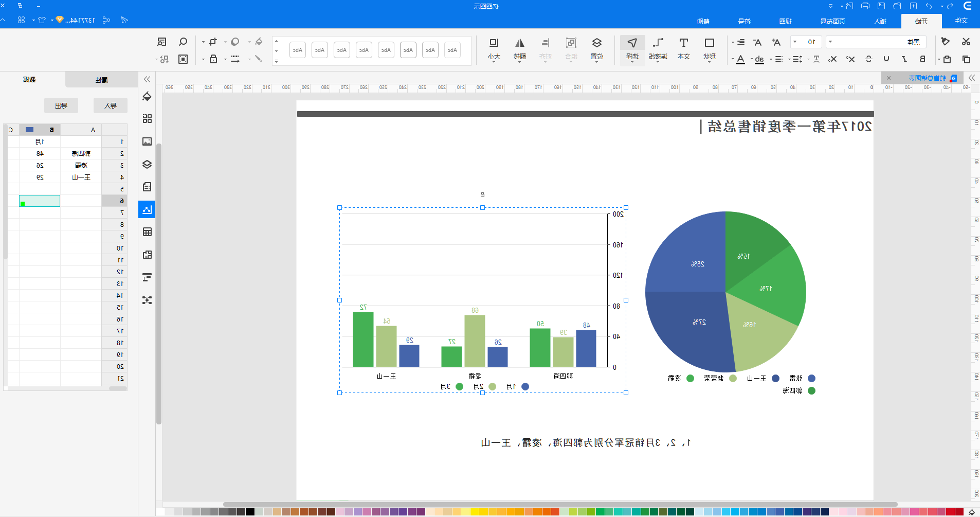Toggle Strikethrough formatting
Viewport: 980px width, 517px height.
pos(869,59)
